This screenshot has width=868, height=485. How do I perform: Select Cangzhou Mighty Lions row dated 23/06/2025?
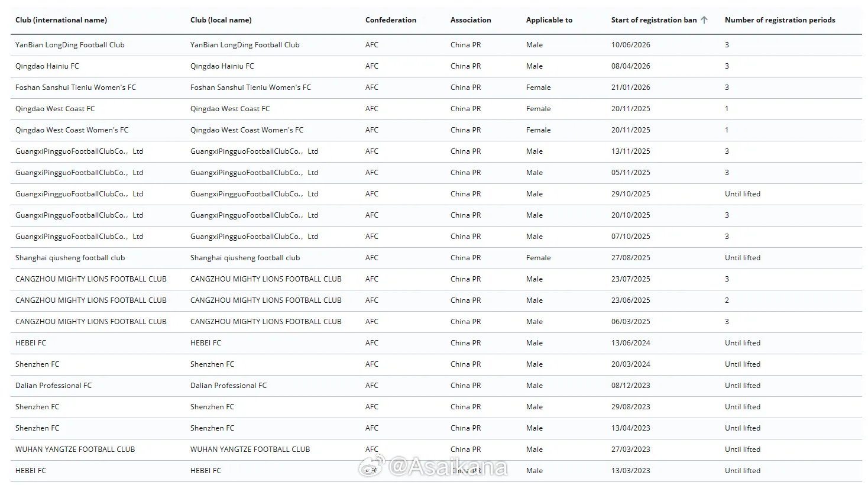436,300
